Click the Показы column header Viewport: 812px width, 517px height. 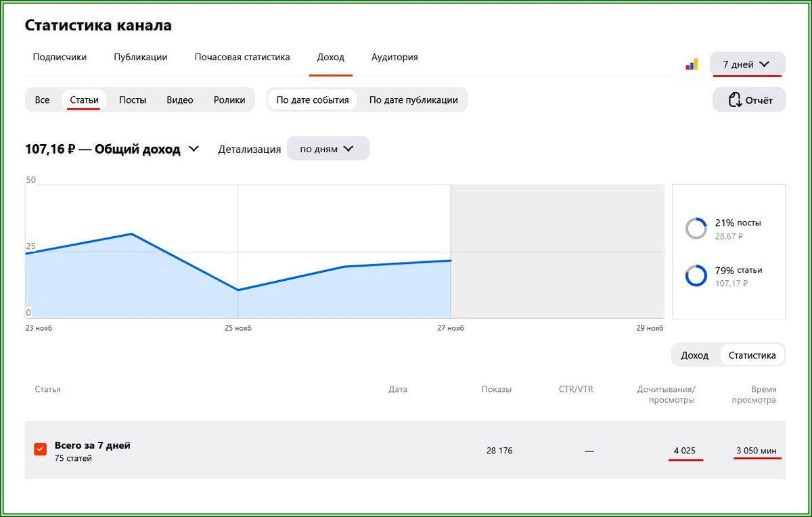497,389
